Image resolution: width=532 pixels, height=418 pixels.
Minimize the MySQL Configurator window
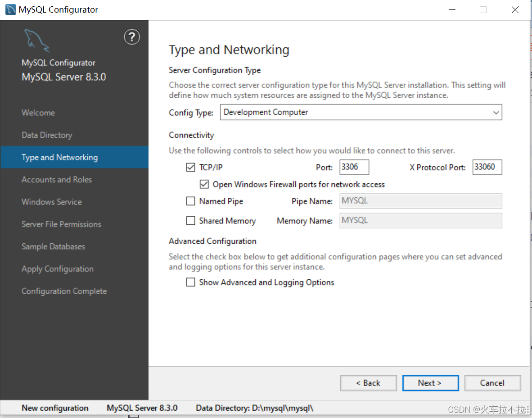coord(452,10)
